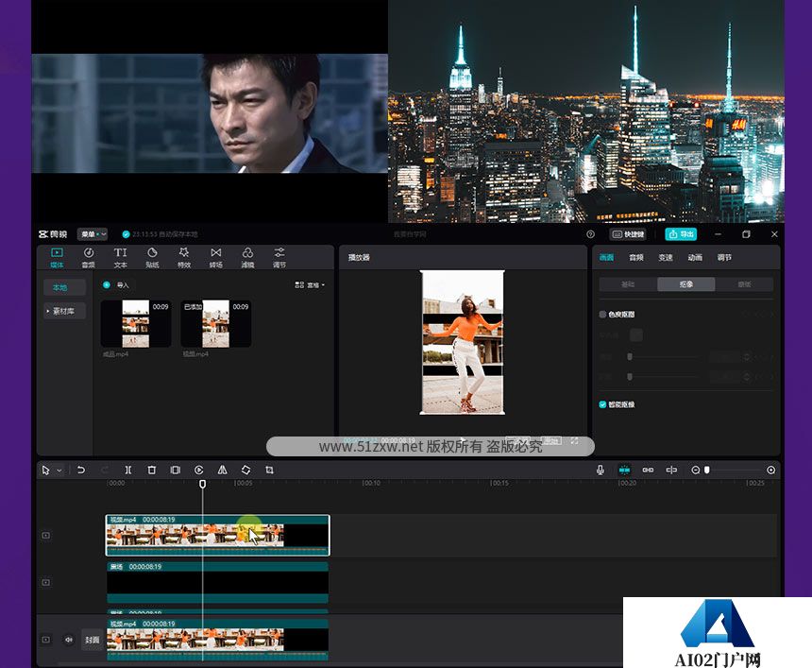Toggle the clip linkage icon
Viewport: 812px width, 668px height.
648,470
